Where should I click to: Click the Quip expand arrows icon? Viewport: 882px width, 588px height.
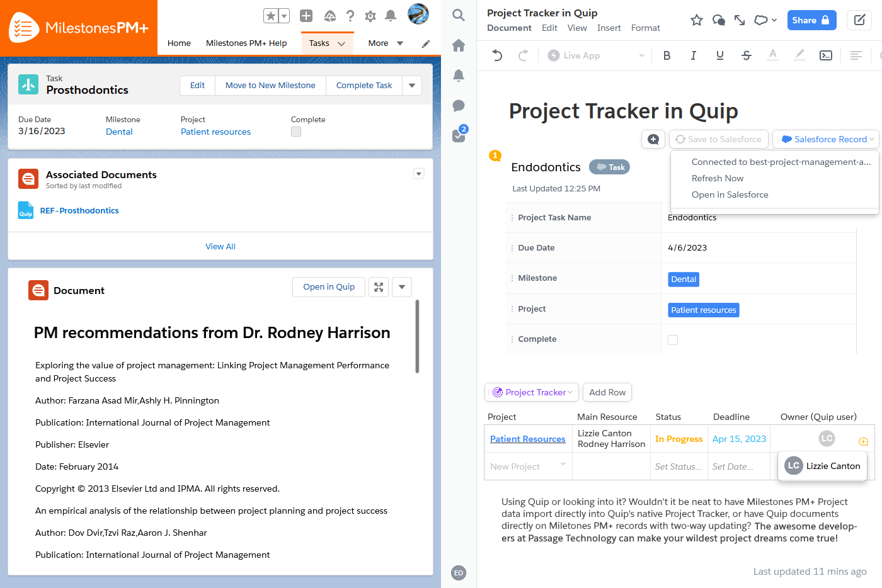pyautogui.click(x=740, y=20)
